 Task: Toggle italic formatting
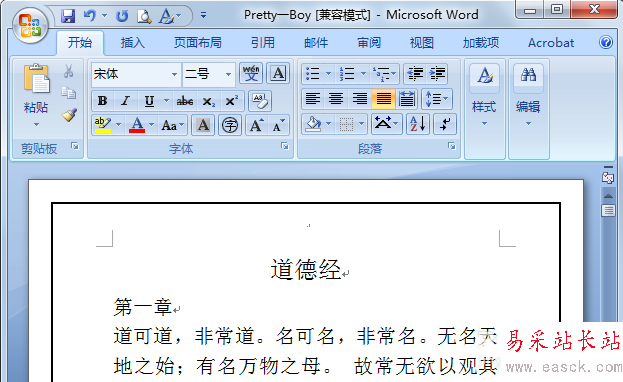[126, 101]
